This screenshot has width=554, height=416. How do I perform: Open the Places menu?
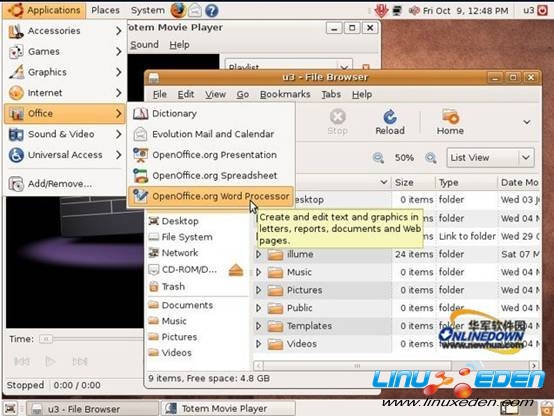click(105, 10)
